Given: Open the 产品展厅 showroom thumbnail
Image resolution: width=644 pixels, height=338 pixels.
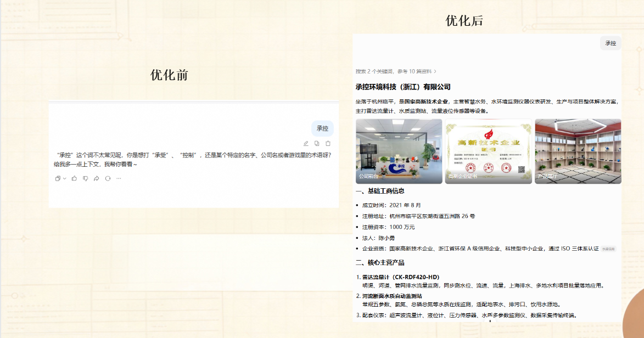Looking at the screenshot, I should (x=578, y=151).
